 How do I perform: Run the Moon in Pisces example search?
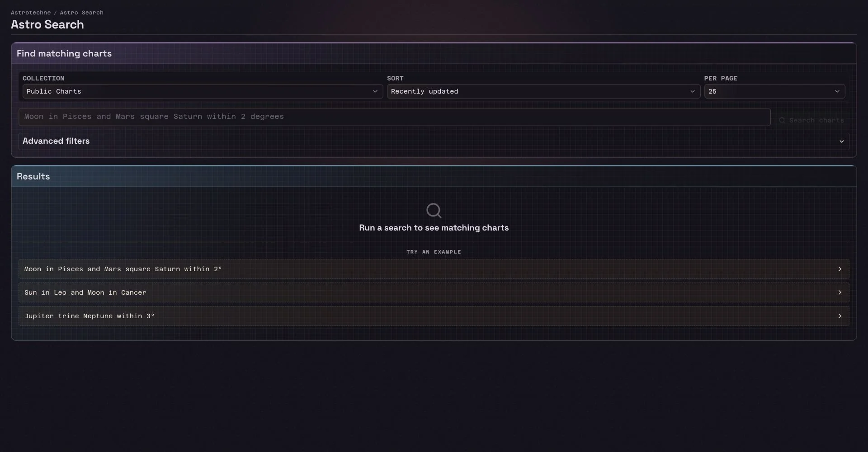tap(434, 269)
